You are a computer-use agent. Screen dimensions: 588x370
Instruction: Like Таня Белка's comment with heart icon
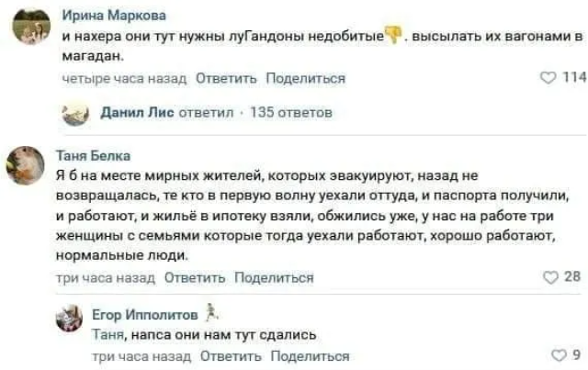click(x=550, y=276)
